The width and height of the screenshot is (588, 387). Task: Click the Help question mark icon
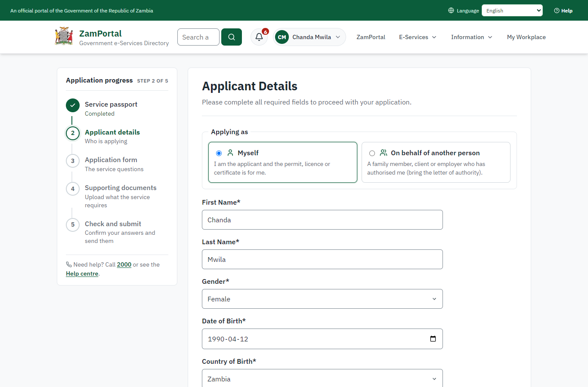point(557,10)
